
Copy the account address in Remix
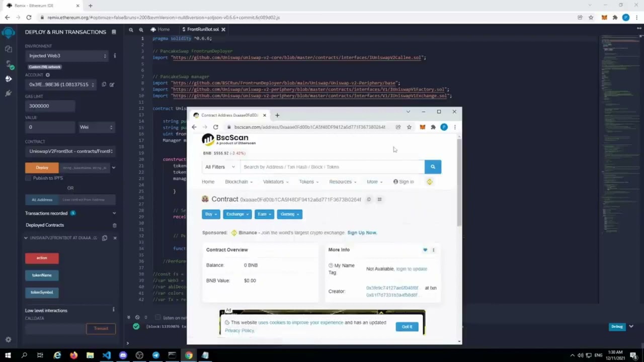tap(104, 84)
